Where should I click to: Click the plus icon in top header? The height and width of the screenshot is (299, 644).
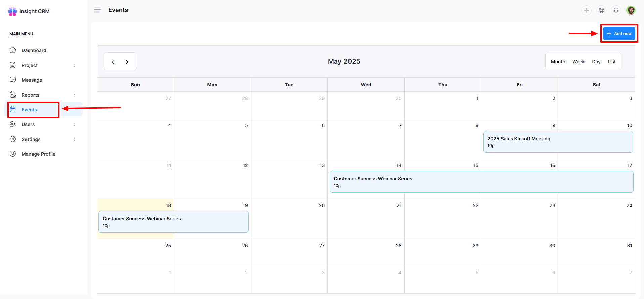point(586,10)
